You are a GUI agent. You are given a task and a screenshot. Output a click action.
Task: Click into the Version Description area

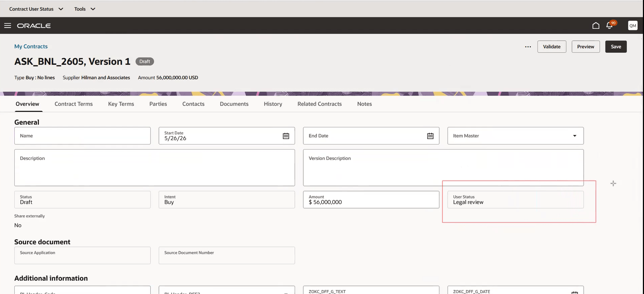[443, 168]
